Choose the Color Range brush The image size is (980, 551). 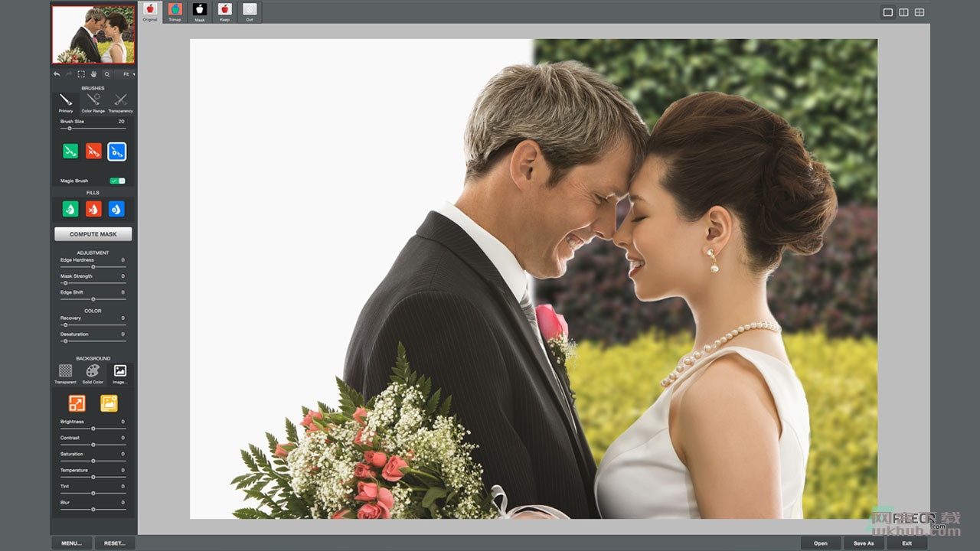click(93, 103)
